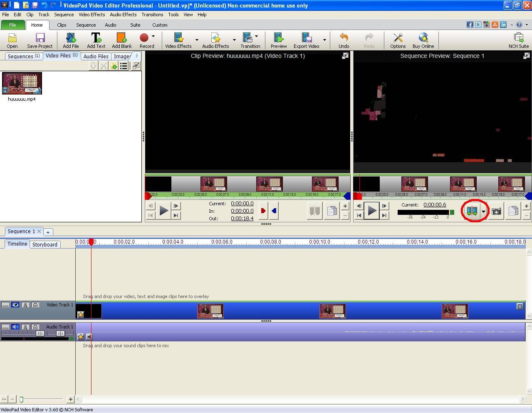Open a project with the Open toolbar icon
Viewport: 532px width, 413px height.
click(x=12, y=38)
